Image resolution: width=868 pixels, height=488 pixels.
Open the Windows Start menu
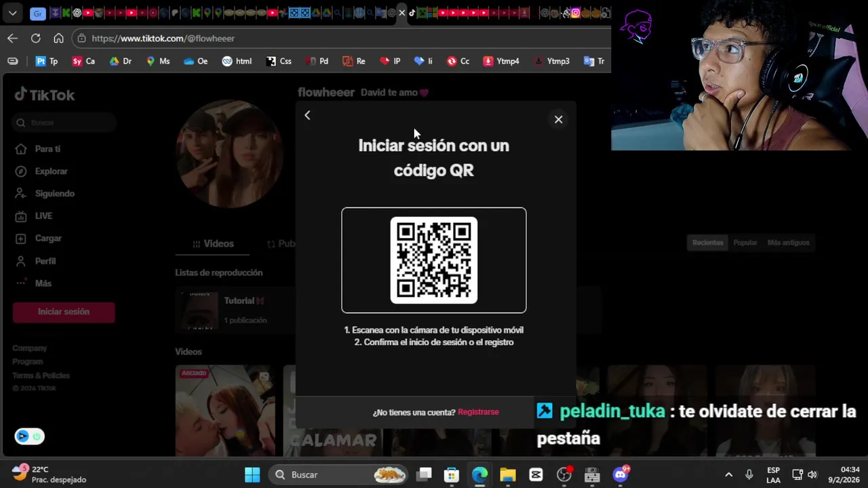(x=252, y=475)
